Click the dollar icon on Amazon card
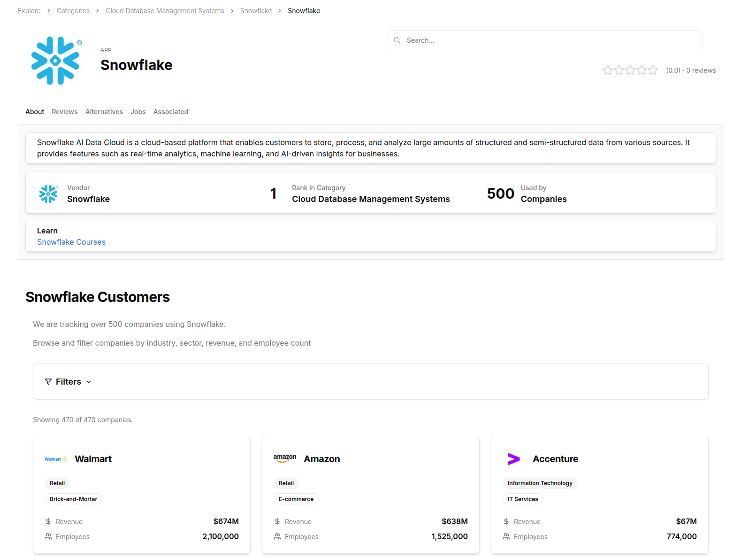Screen dimensions: 756x557 [x=277, y=521]
